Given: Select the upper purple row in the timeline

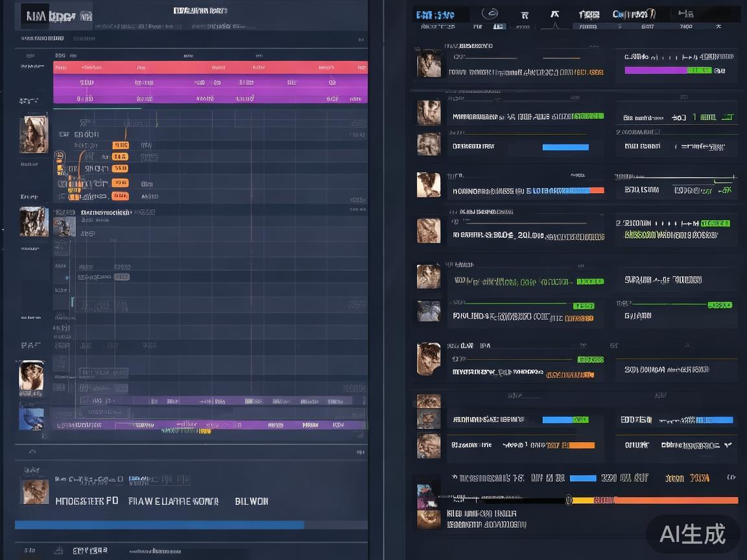Looking at the screenshot, I should coord(210,83).
